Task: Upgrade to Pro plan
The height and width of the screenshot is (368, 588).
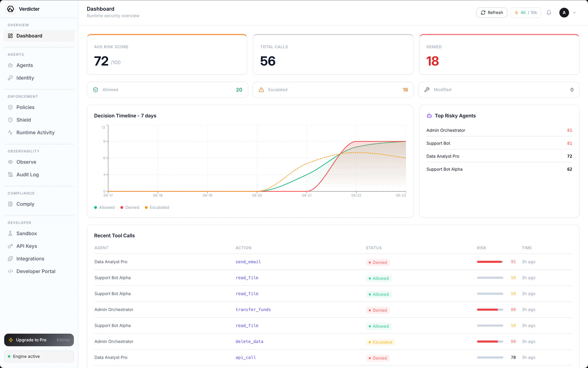Action: click(39, 340)
